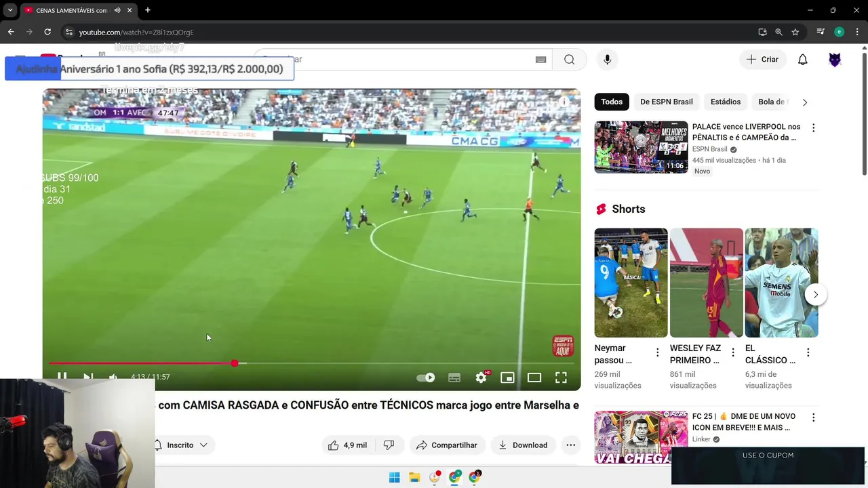Screen dimensions: 868x488
Task: Skip to the next video
Action: [x=88, y=377]
